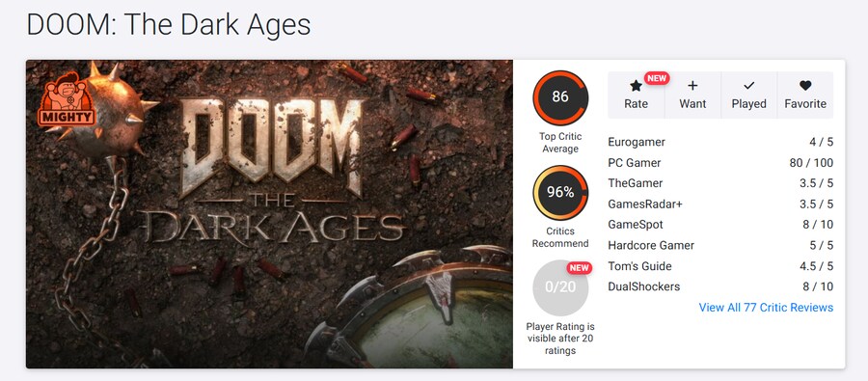Viewport: 868px width, 381px height.
Task: Open the GamesRadar+ review
Action: click(720, 204)
